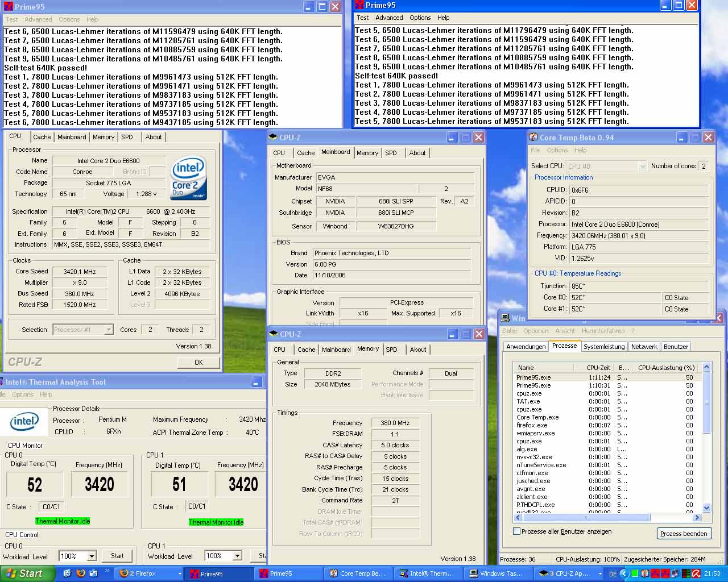Sort by CPU-Auslastung (%) column header
The width and height of the screenshot is (728, 582).
tap(666, 368)
